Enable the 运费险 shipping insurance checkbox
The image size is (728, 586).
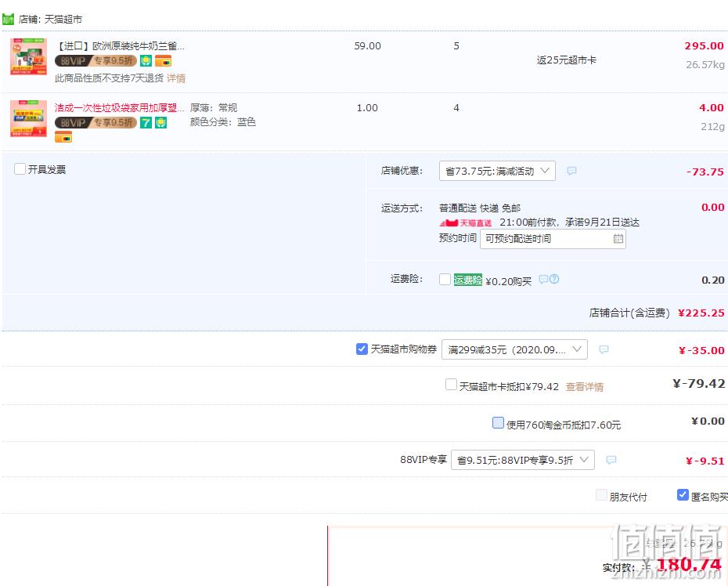click(x=445, y=280)
